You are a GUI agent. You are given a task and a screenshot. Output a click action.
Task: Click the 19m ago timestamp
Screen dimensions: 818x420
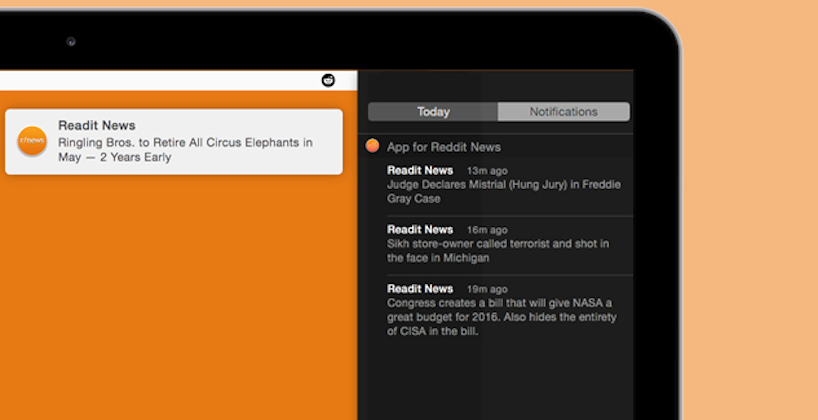487,290
